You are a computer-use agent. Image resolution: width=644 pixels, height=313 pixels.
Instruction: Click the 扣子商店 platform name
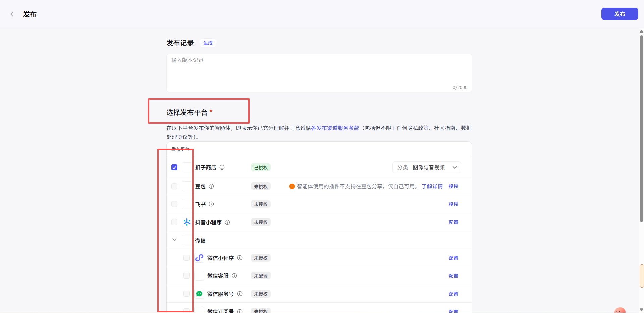tap(206, 167)
